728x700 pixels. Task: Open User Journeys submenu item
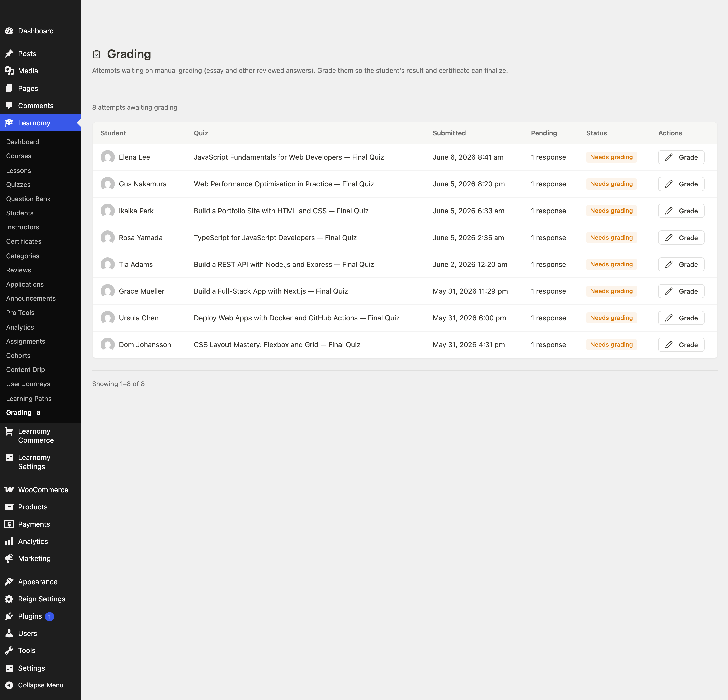pos(28,384)
